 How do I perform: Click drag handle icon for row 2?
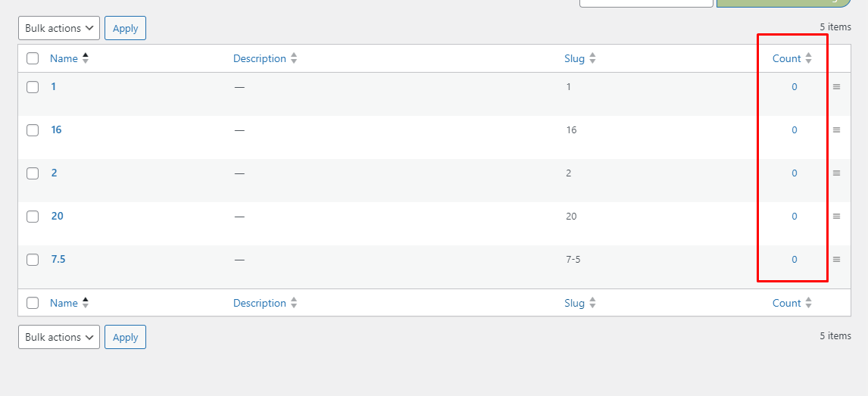pyautogui.click(x=837, y=173)
